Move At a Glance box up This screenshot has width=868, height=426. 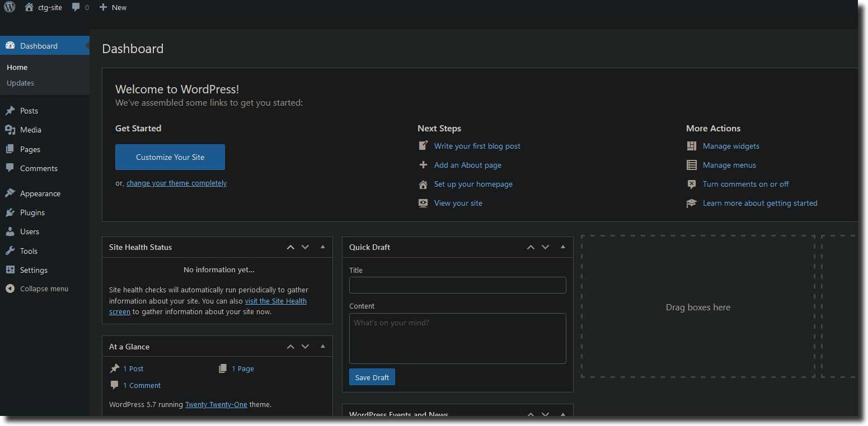click(290, 347)
